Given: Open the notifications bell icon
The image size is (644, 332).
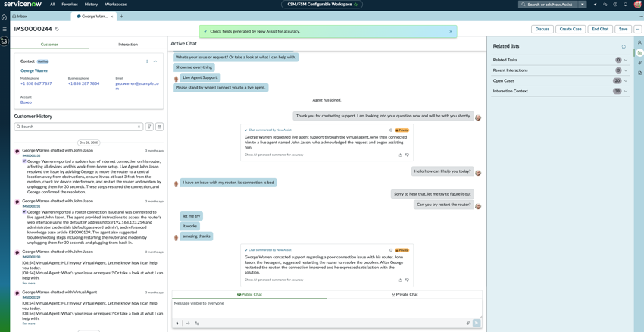Looking at the screenshot, I should pos(626,4).
